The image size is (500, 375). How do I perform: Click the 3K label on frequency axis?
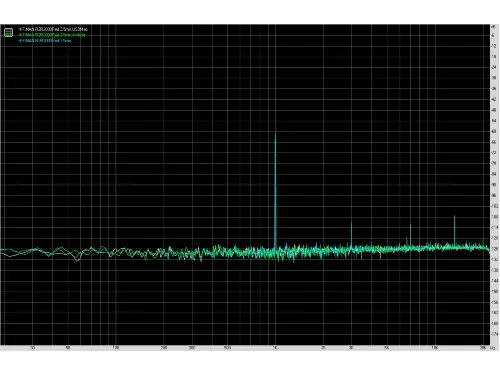tap(351, 348)
